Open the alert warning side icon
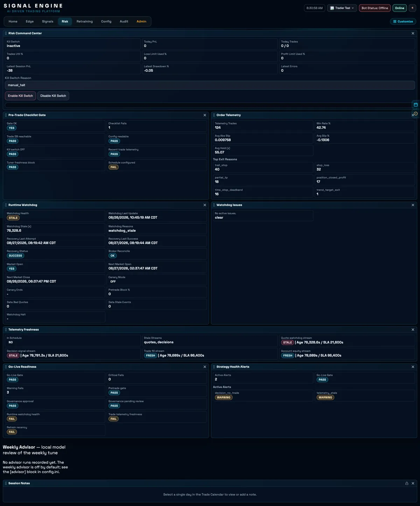The height and width of the screenshot is (506, 420). click(x=416, y=114)
